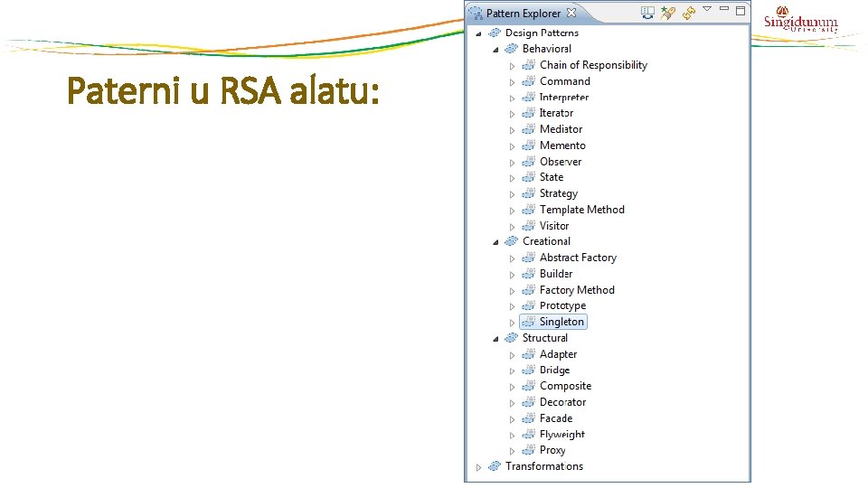Click the icon beside Builder
The height and width of the screenshot is (488, 868).
pos(529,273)
